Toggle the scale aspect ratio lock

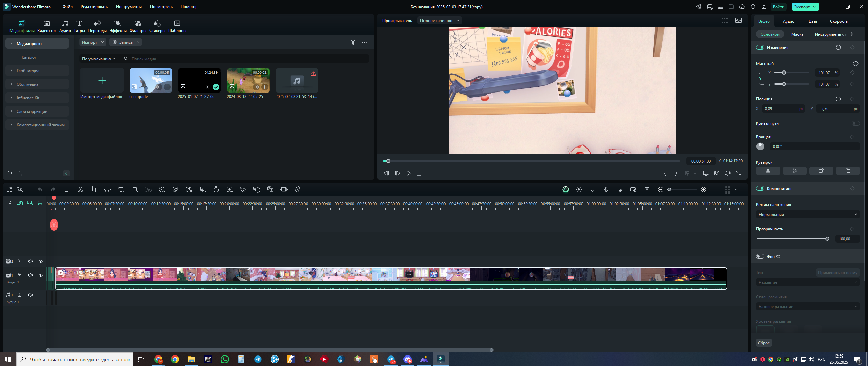point(759,79)
